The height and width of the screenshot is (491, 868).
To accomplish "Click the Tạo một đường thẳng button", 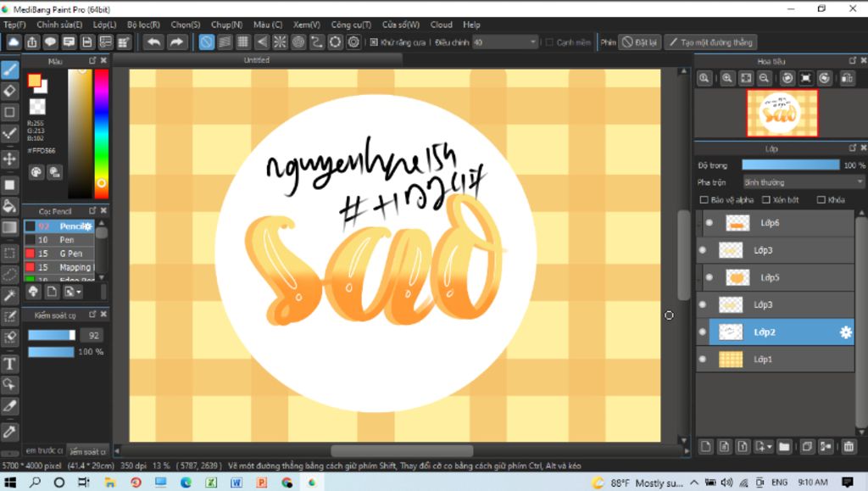I will coord(711,42).
